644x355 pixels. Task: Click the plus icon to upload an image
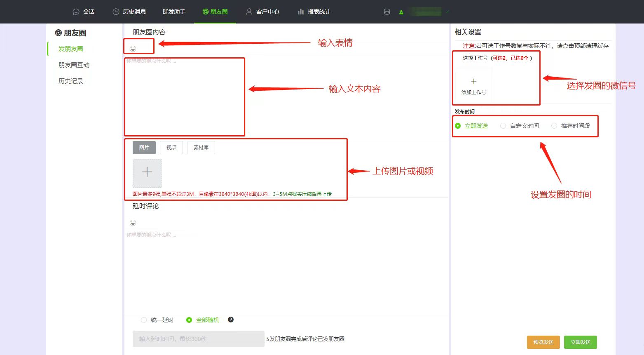pyautogui.click(x=147, y=172)
